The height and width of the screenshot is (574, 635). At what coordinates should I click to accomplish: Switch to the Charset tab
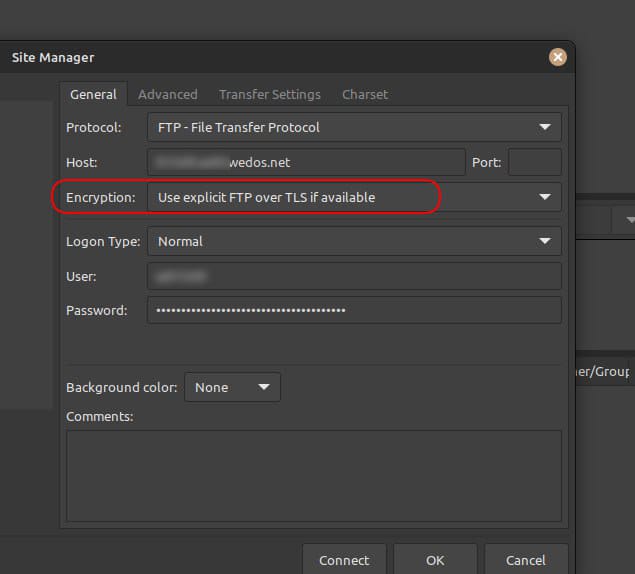365,94
